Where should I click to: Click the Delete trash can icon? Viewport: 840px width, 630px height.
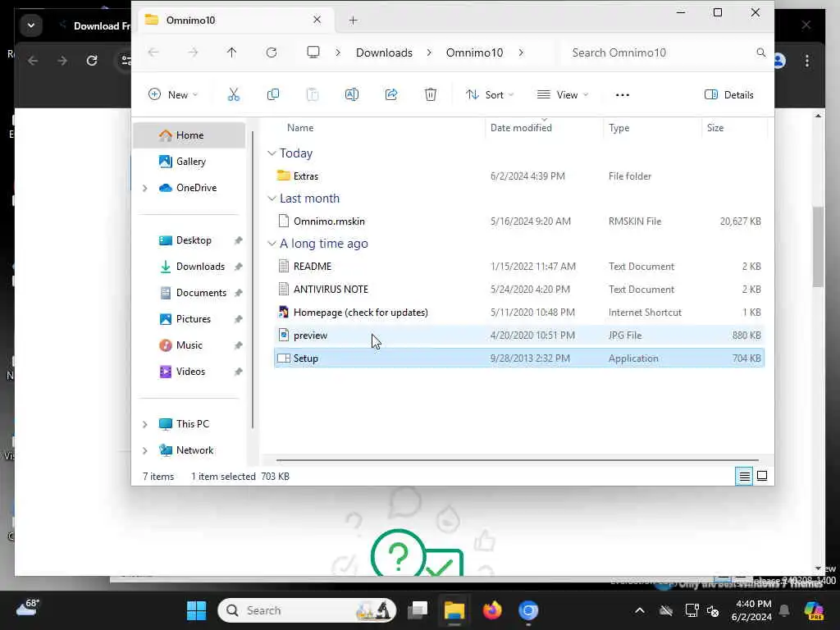tap(431, 95)
